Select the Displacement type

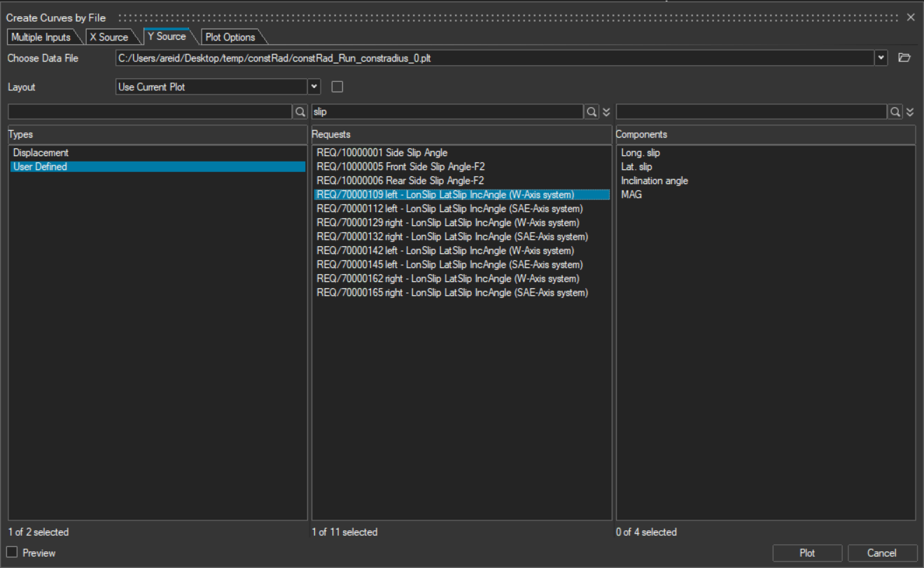[x=157, y=152]
